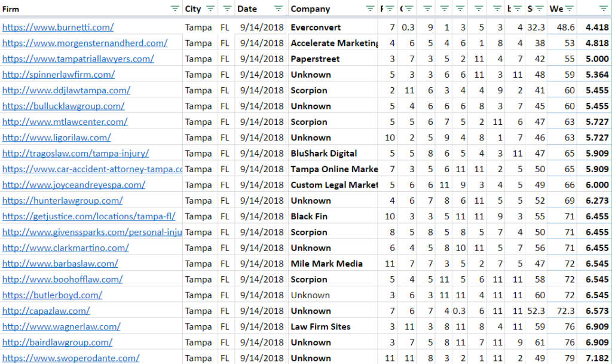
Task: Click the score cell 5.364
Action: [x=593, y=75]
